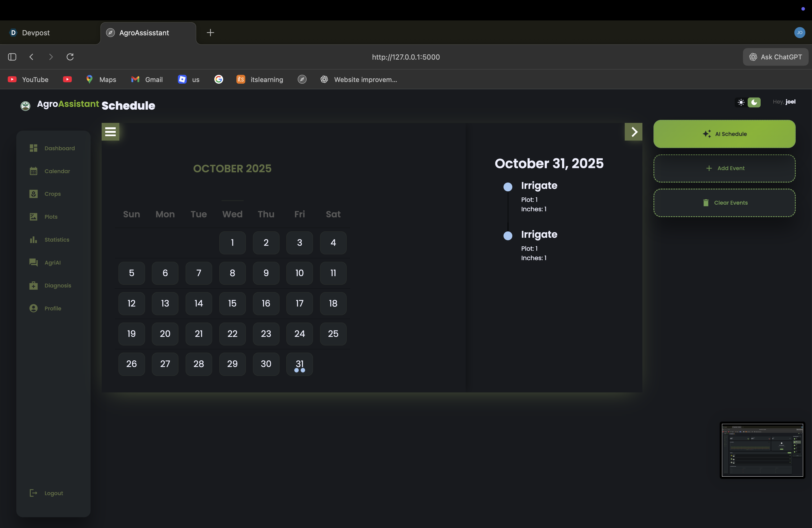Open the hamburger menu above the calendar
Screen dimensions: 812x528
point(110,132)
